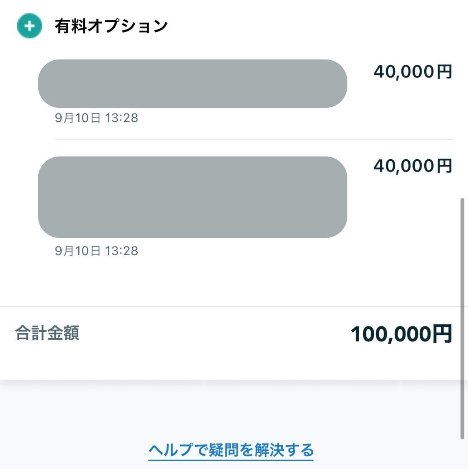
Task: Click the 100,000円 total amount
Action: pos(401,334)
